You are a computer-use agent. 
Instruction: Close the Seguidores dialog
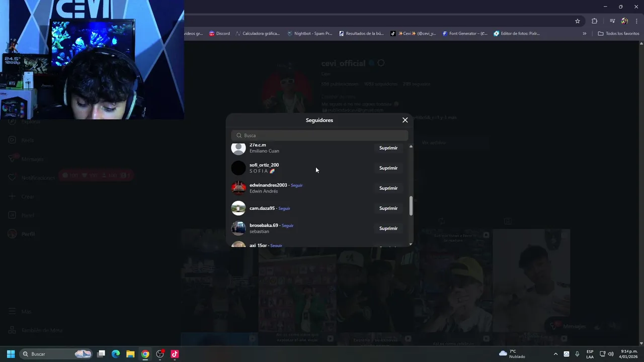pos(405,120)
